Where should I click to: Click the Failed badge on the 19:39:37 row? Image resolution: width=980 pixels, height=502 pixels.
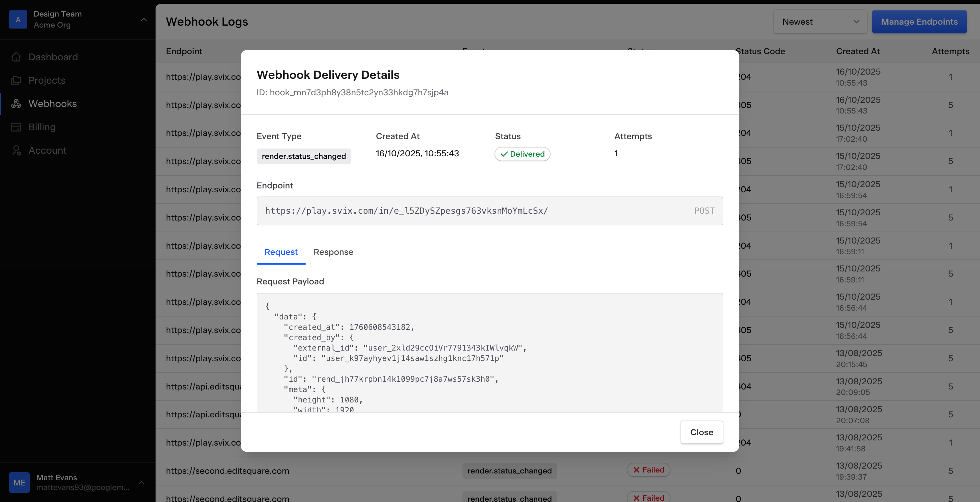tap(648, 470)
